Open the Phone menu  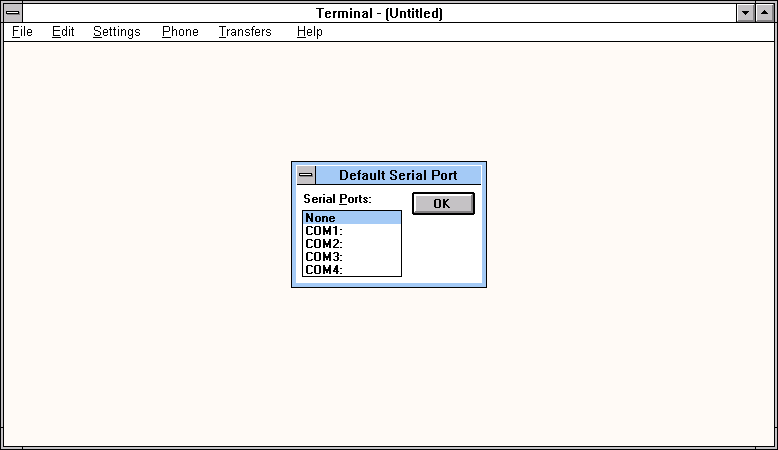180,32
